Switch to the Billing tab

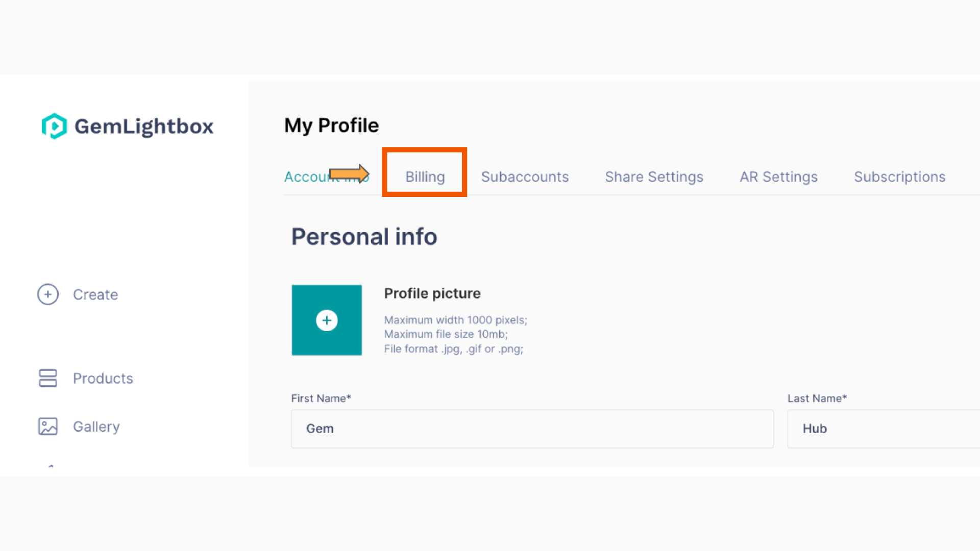pos(425,177)
